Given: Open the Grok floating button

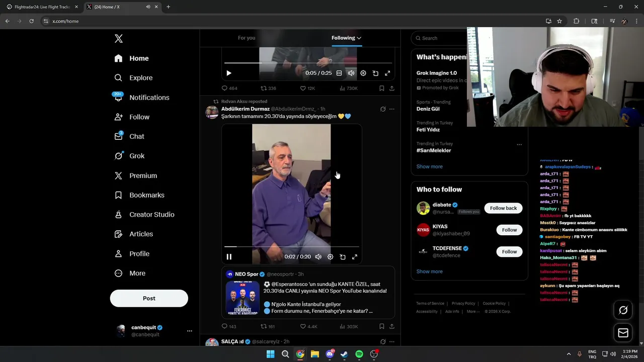Looking at the screenshot, I should (x=623, y=310).
